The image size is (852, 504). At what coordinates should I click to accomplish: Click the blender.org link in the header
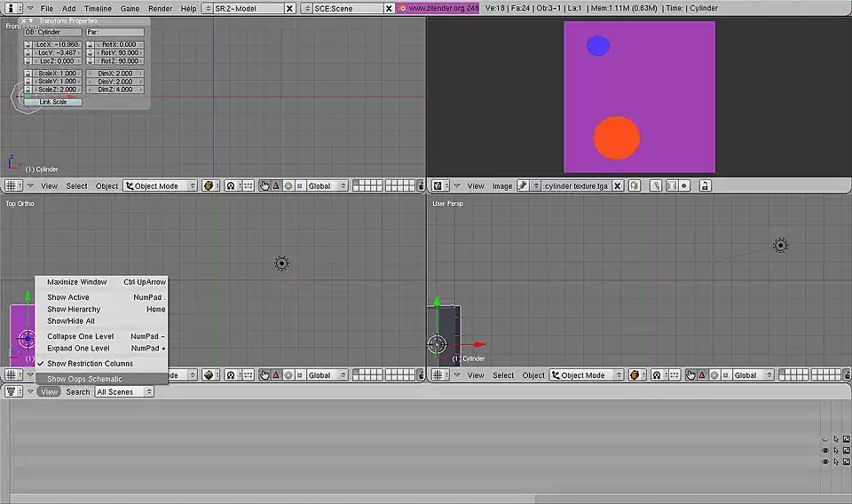(443, 8)
